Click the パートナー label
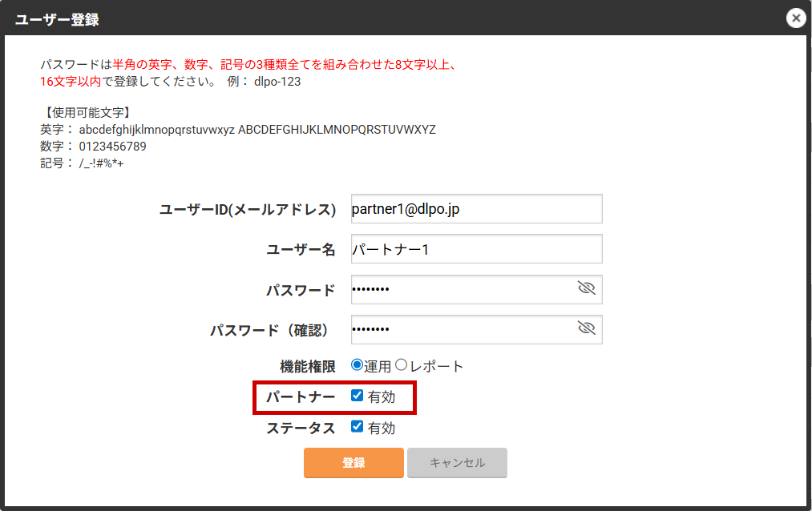Viewport: 812px width, 511px height. point(301,397)
